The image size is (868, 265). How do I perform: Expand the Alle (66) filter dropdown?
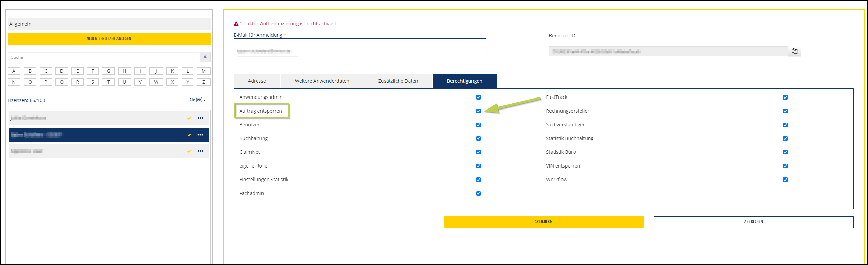pyautogui.click(x=198, y=100)
